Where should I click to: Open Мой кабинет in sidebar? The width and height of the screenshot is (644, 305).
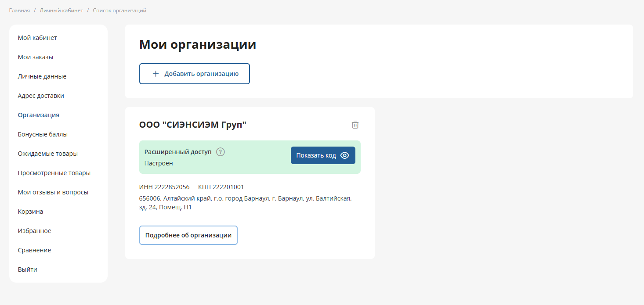click(x=37, y=38)
